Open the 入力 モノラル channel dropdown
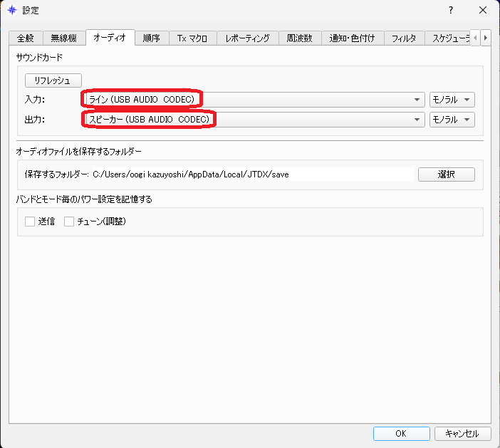Viewport: 500px width, 448px height. coord(452,100)
